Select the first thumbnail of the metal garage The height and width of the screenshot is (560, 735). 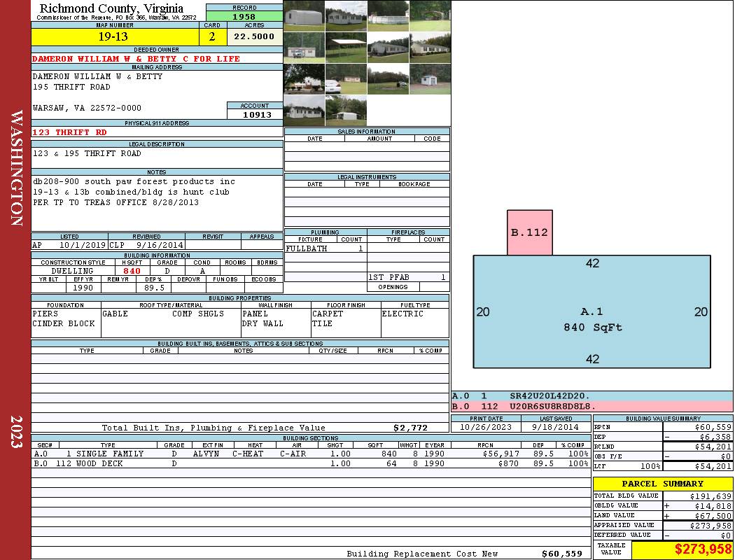coord(304,16)
